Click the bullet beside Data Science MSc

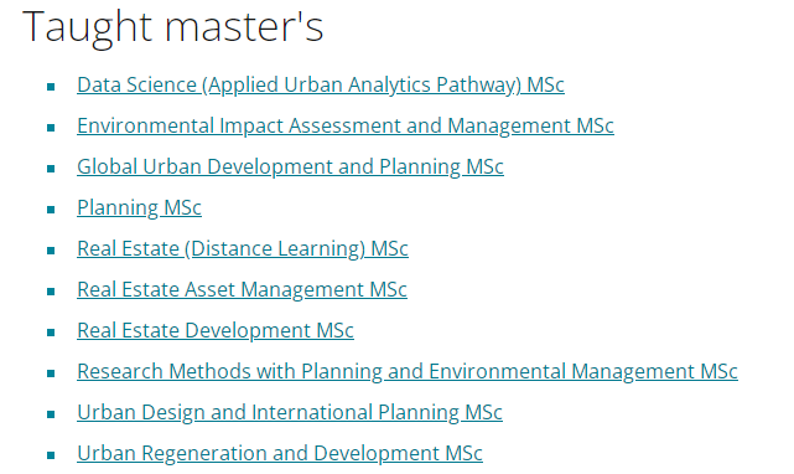[x=51, y=87]
